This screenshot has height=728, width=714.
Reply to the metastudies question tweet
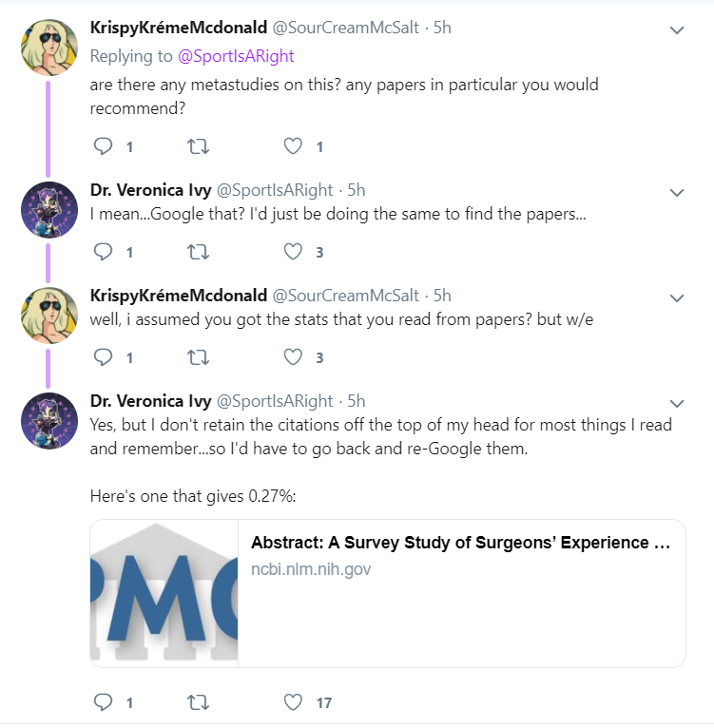[x=105, y=146]
